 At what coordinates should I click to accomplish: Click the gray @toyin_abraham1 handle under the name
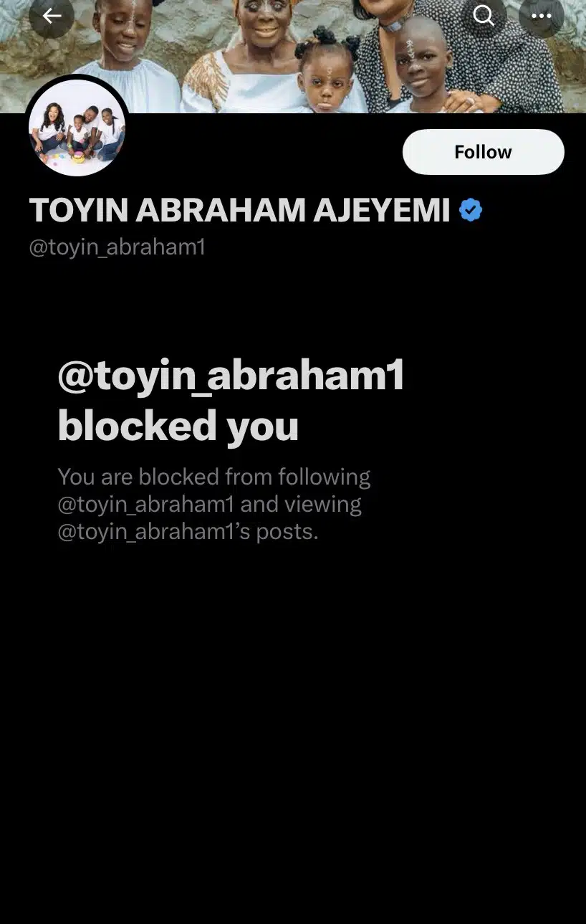[x=117, y=248]
